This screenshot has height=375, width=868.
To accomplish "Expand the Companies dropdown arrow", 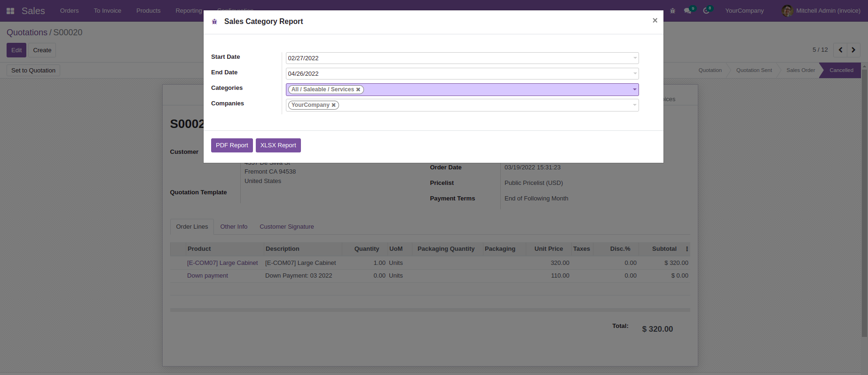I will (634, 105).
